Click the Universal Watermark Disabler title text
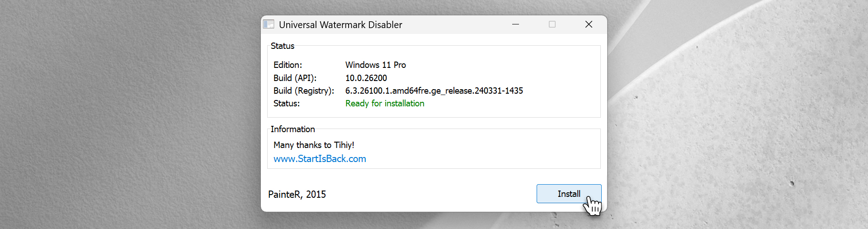 point(340,25)
